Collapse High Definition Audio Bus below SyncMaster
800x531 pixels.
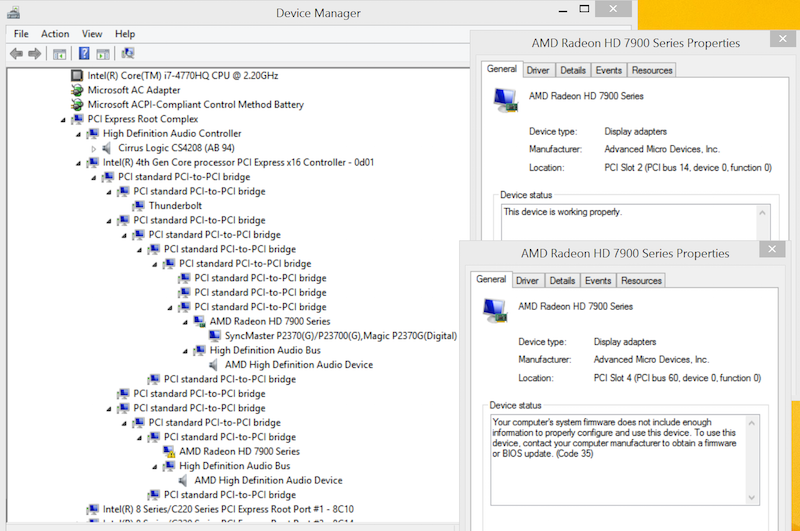186,351
